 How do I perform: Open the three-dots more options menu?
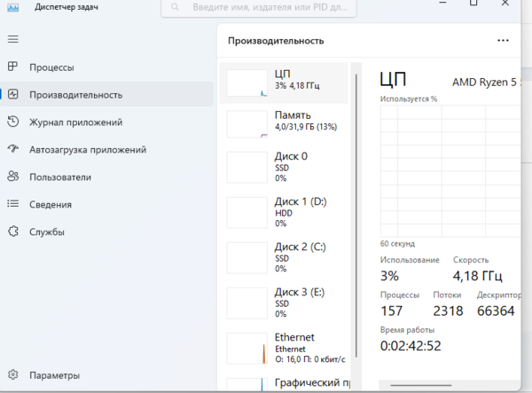coord(504,41)
